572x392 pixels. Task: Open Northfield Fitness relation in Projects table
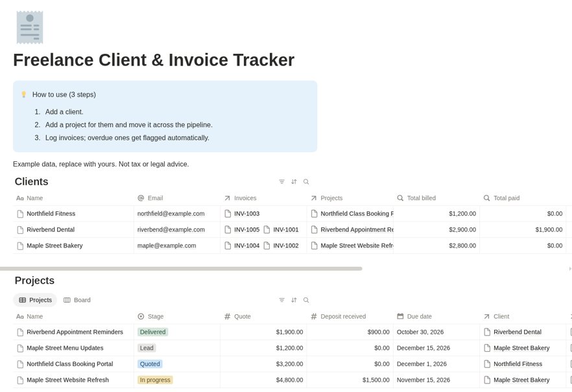[x=513, y=363]
